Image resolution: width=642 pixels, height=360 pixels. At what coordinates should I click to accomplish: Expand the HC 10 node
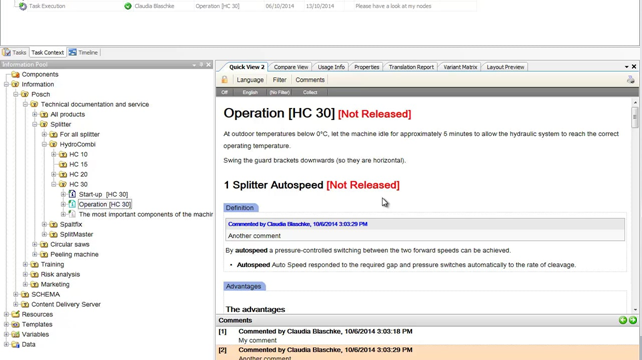pos(54,154)
